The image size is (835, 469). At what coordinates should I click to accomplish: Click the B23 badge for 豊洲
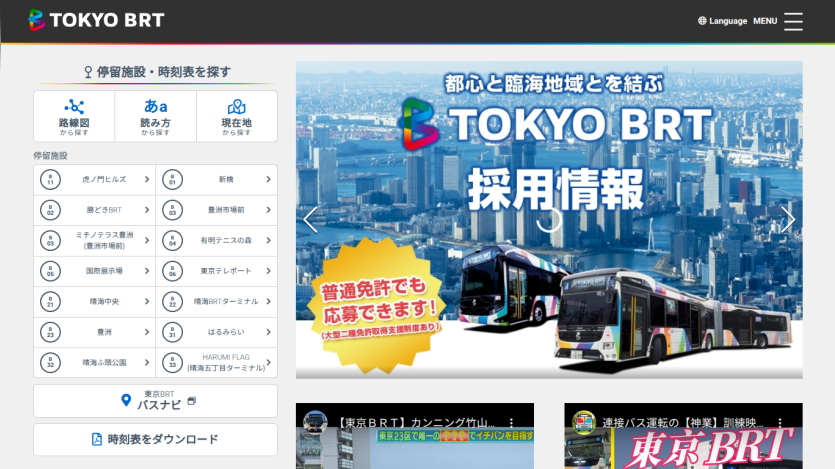tap(50, 332)
